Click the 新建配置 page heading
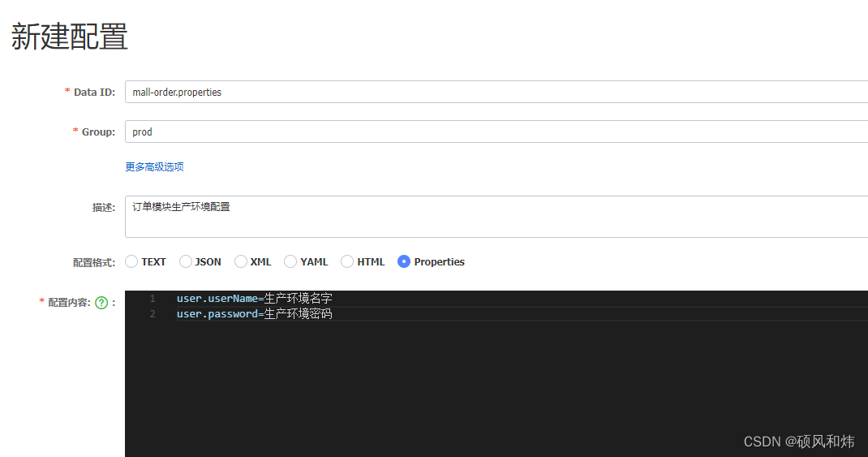This screenshot has width=868, height=457. pyautogui.click(x=70, y=37)
